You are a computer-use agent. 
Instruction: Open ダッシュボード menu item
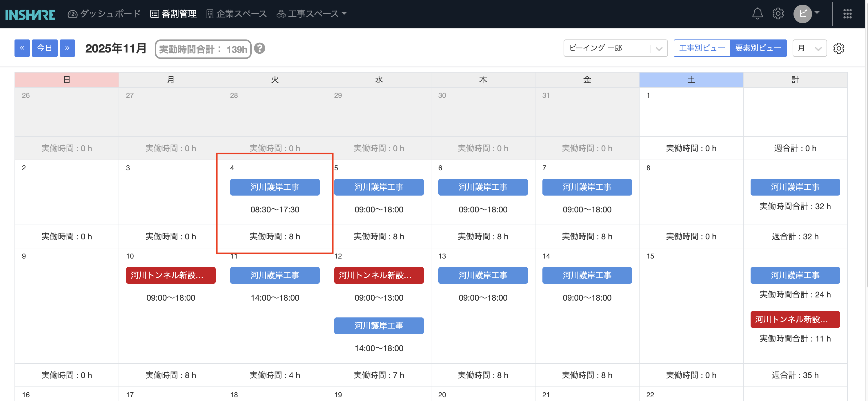pyautogui.click(x=104, y=14)
